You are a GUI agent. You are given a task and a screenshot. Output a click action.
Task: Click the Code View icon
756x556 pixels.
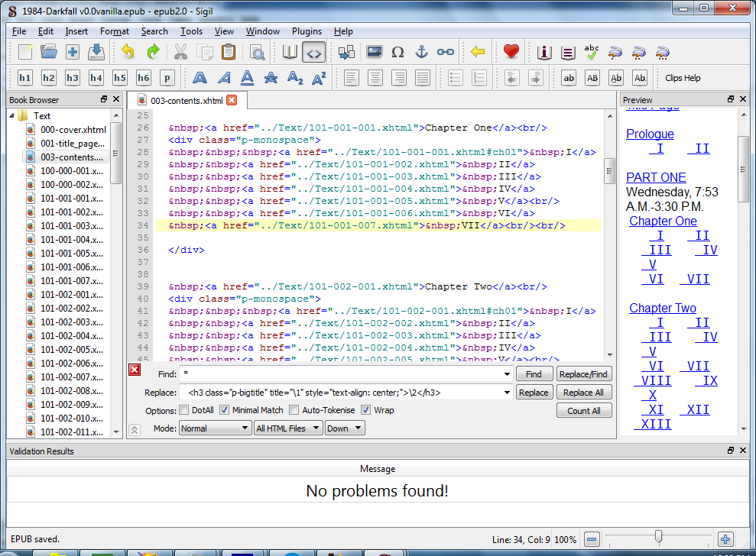pos(313,52)
